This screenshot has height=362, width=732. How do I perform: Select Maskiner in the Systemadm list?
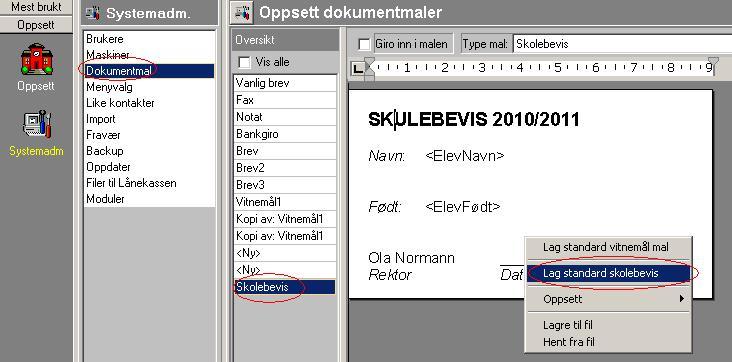(149, 55)
